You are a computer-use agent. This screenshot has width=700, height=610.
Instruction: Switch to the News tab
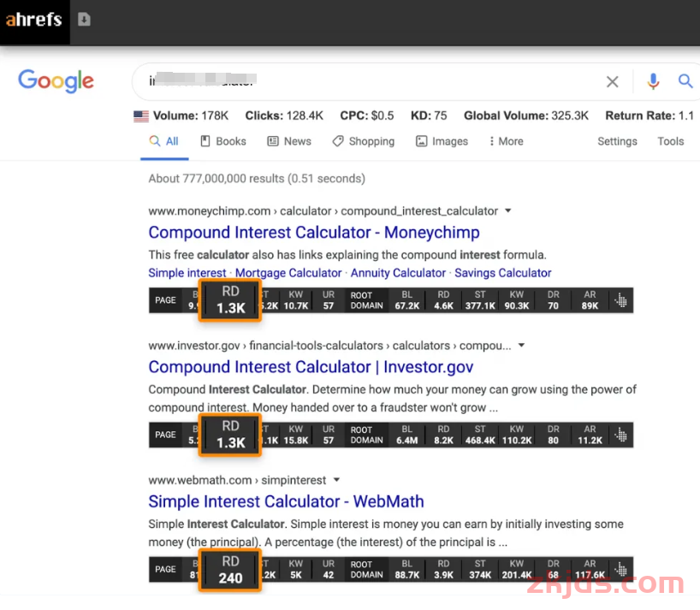click(289, 141)
